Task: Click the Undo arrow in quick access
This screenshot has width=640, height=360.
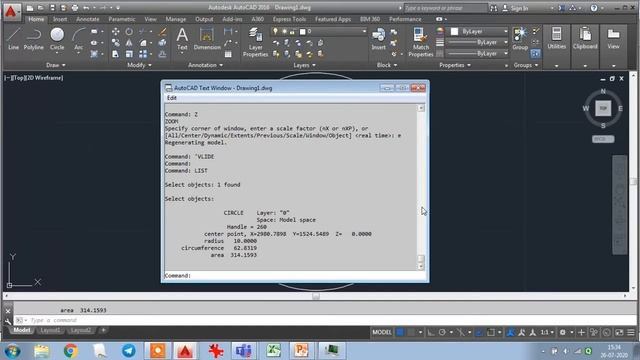Action: pos(86,8)
